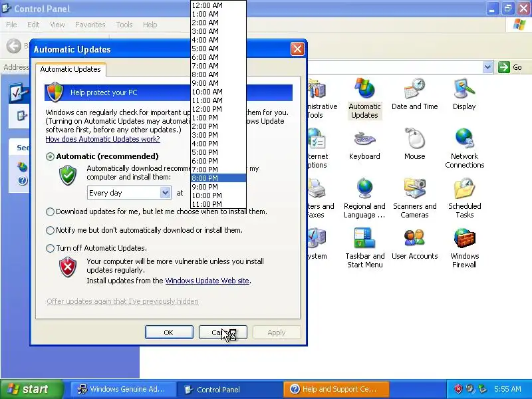Switch to Windows Genuine Advantage taskbar item

(122, 389)
